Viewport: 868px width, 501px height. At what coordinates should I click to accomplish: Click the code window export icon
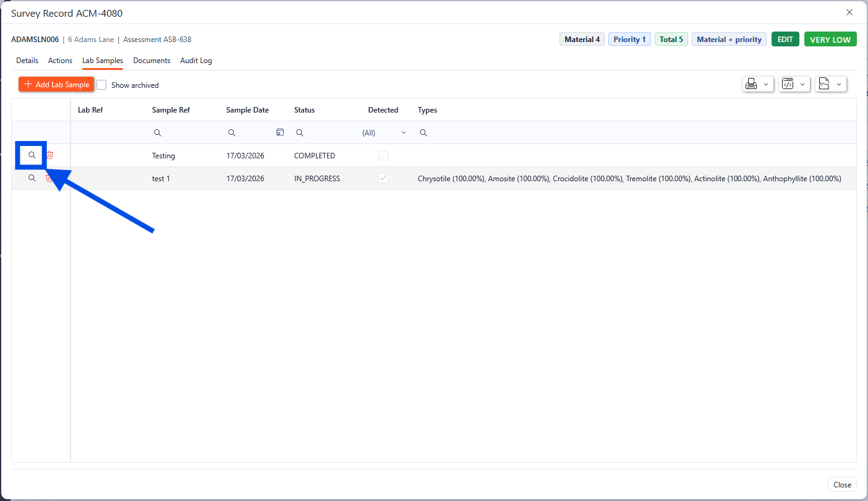pyautogui.click(x=788, y=85)
